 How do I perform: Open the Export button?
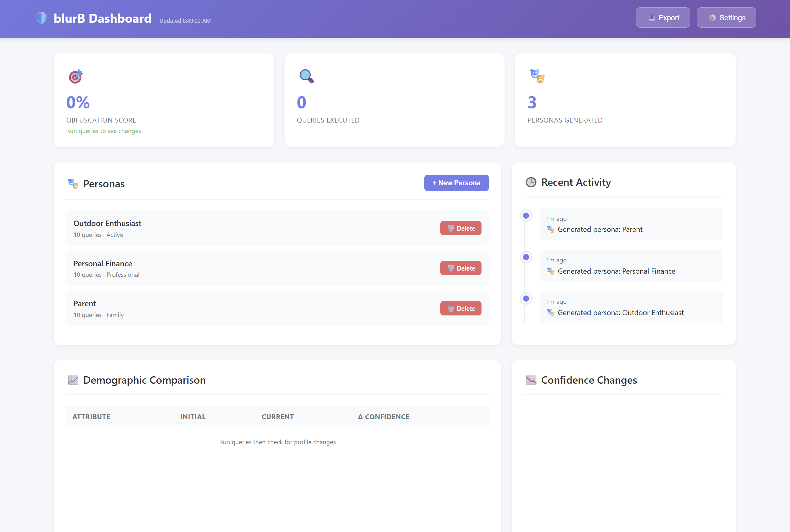[x=662, y=18]
